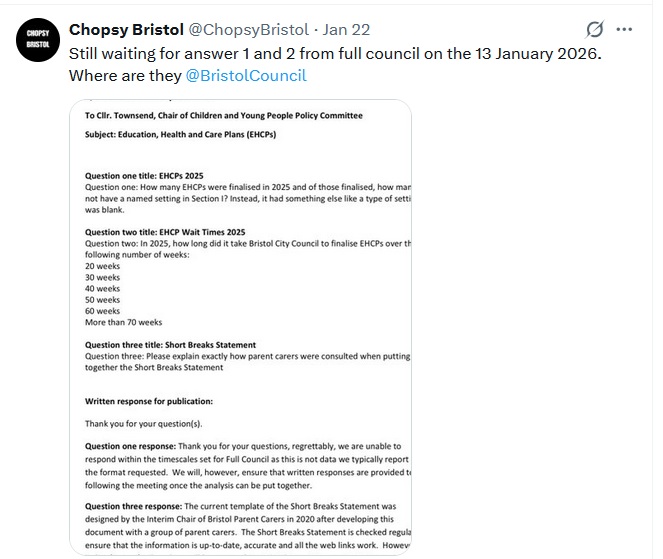
Task: Click the 'Written response for publication:' heading
Action: [148, 401]
